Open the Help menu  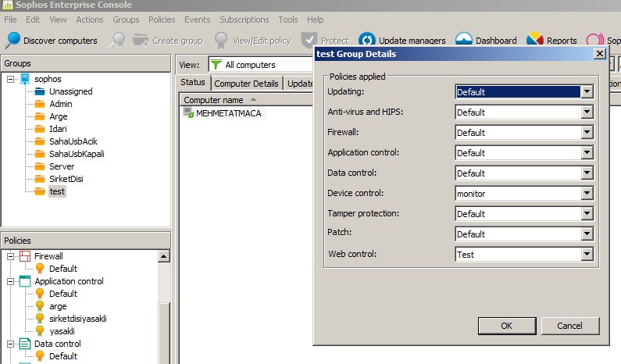click(316, 20)
